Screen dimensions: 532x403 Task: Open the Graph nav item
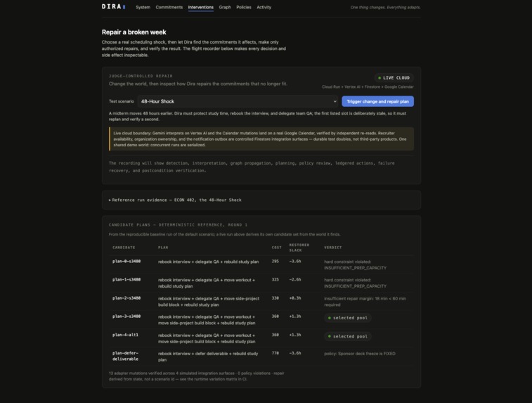coord(225,7)
